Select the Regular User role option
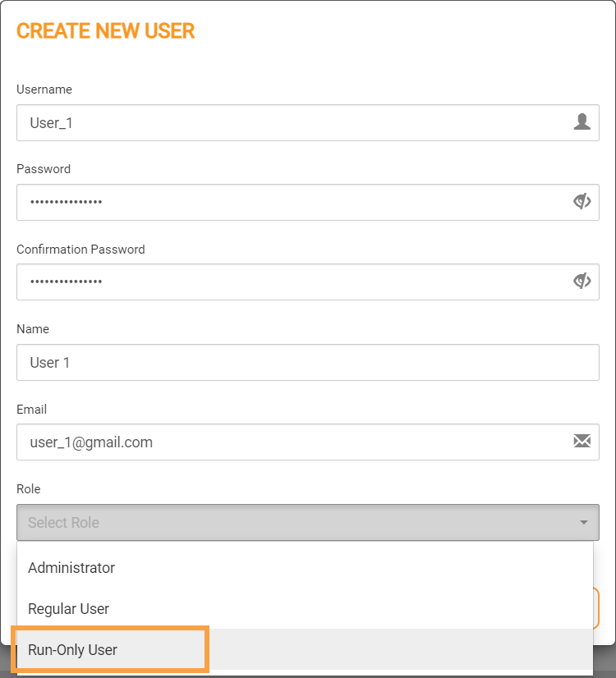This screenshot has width=616, height=678. 69,609
